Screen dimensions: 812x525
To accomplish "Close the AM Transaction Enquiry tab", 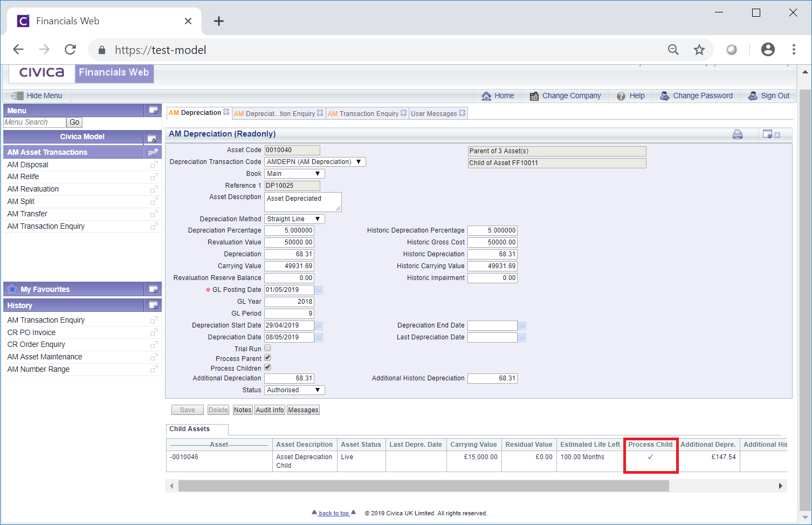I will point(404,113).
